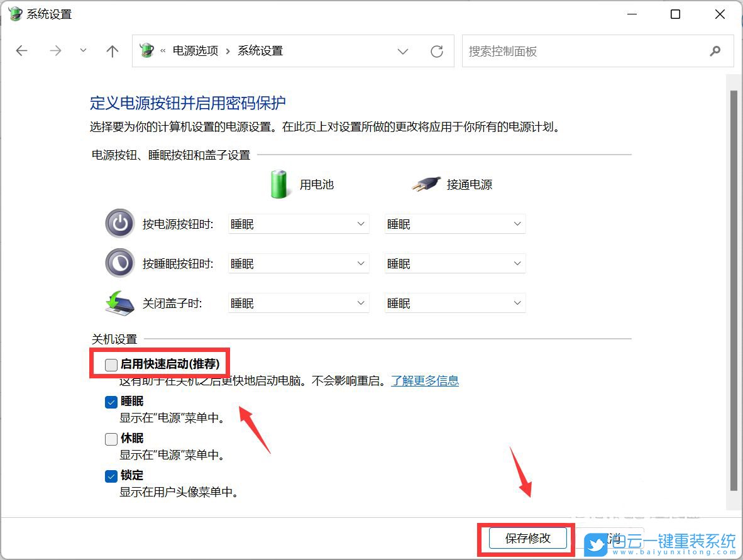743x560 pixels.
Task: Click the up-level arrow in navigation bar
Action: 112,51
